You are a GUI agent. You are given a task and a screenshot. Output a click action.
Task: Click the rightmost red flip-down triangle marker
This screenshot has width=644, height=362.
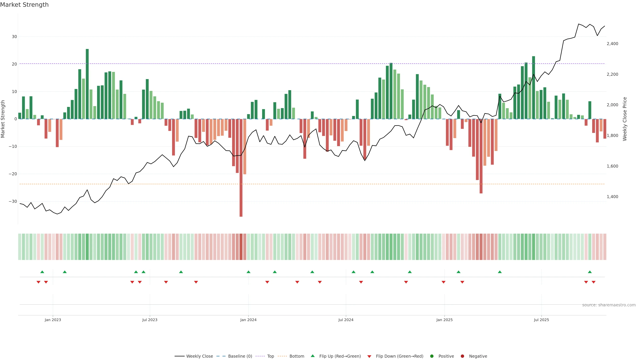(x=594, y=282)
